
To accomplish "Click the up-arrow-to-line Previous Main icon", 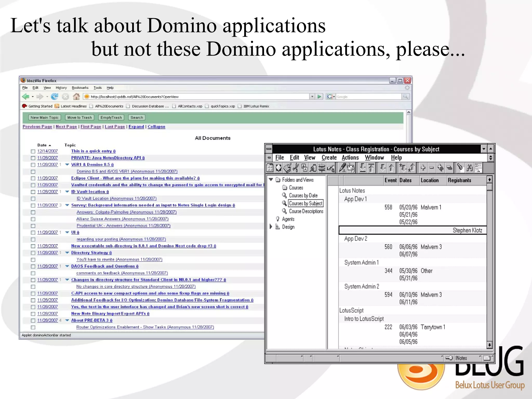I will click(371, 168).
